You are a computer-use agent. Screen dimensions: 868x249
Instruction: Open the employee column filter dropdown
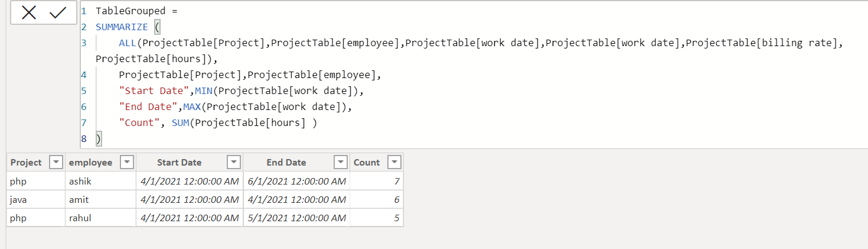point(127,163)
